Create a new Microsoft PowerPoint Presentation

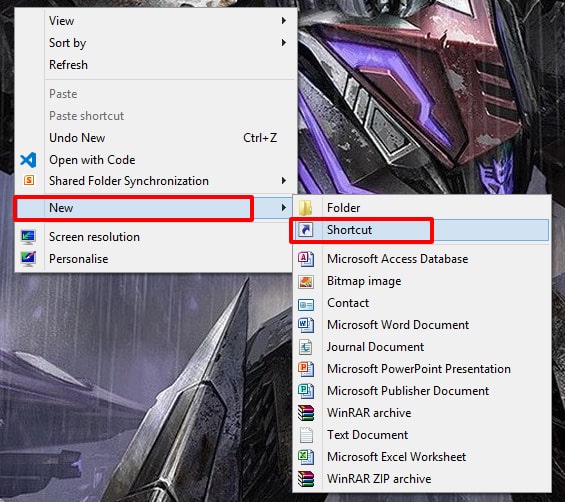pyautogui.click(x=422, y=369)
